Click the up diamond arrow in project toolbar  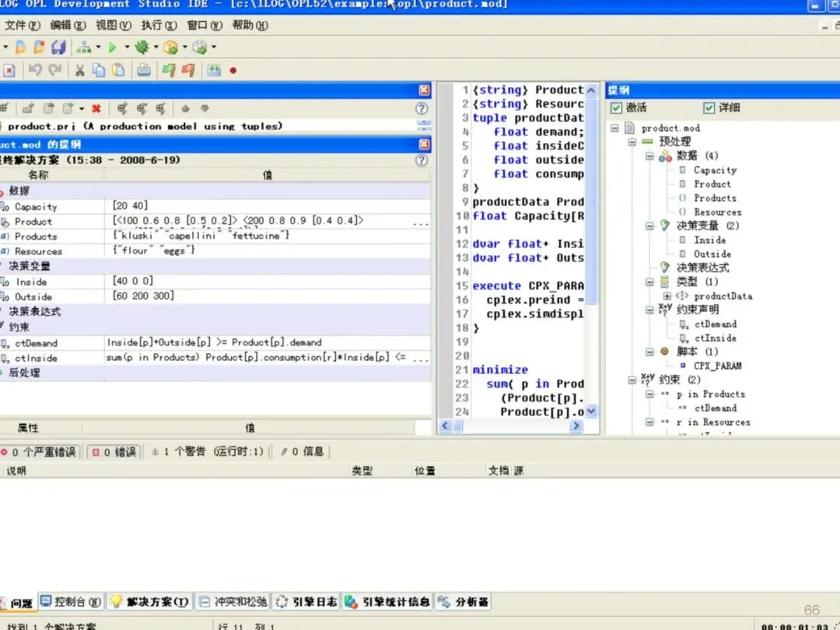pos(185,109)
